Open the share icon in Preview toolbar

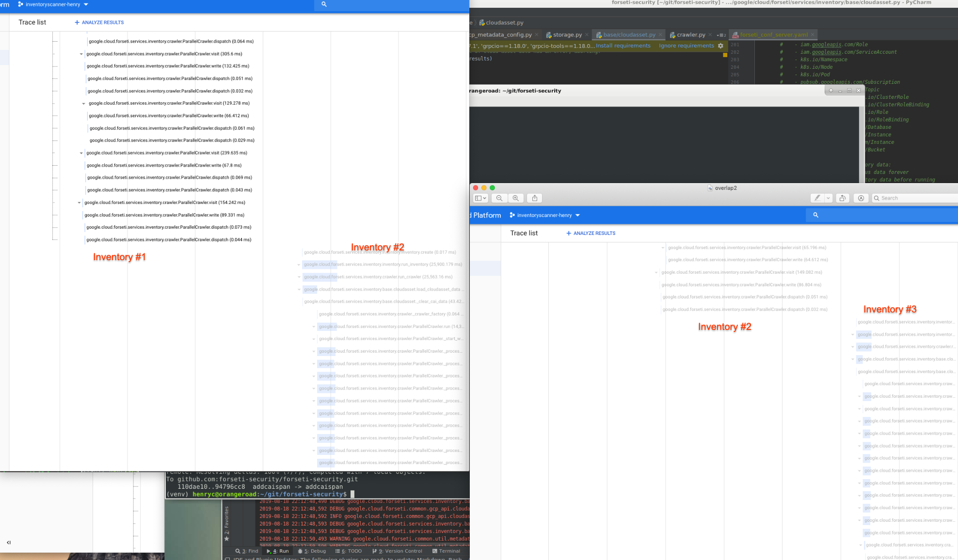click(x=535, y=198)
